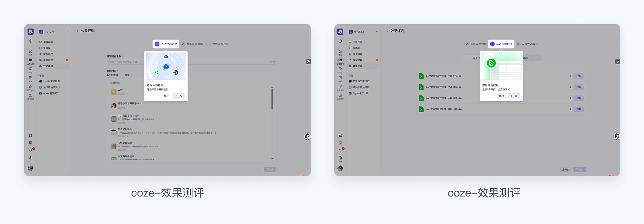Go back with arrow beside 效果评测, right window
The image size is (644, 224).
pyautogui.click(x=387, y=31)
